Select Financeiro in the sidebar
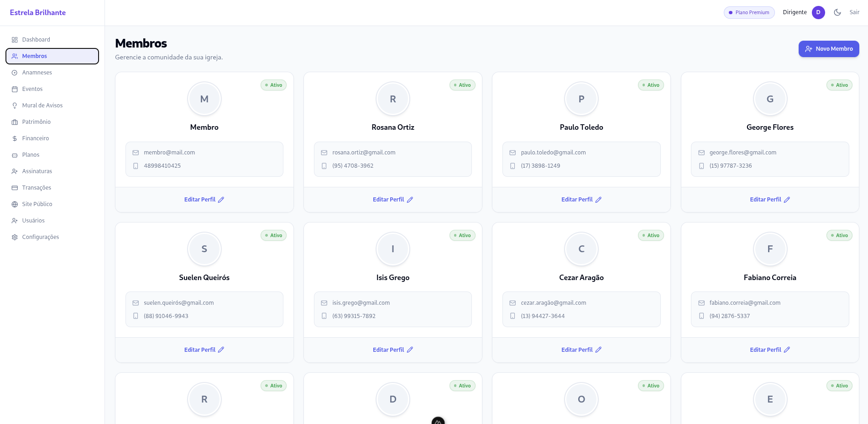 (52, 138)
